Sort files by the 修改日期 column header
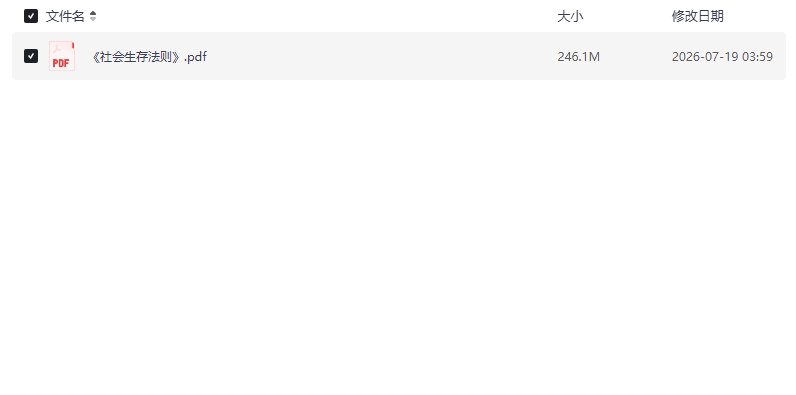The height and width of the screenshot is (395, 796). click(698, 16)
